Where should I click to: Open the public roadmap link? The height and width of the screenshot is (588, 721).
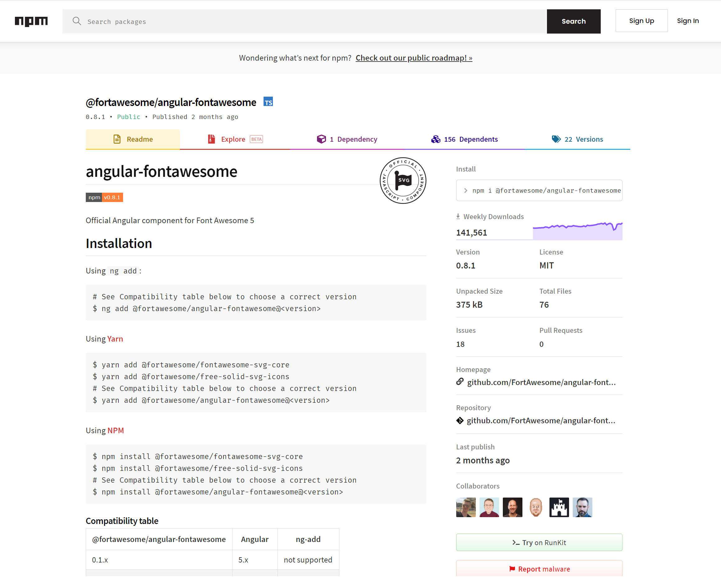(x=414, y=58)
